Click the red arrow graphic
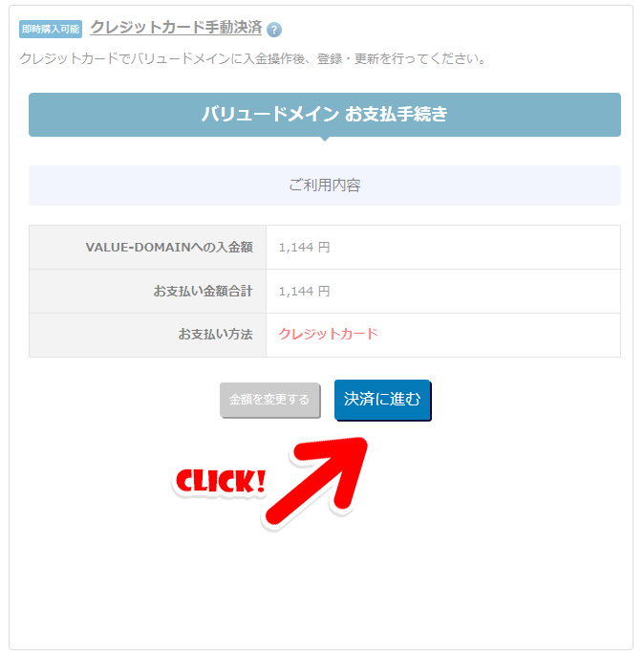 point(317,480)
